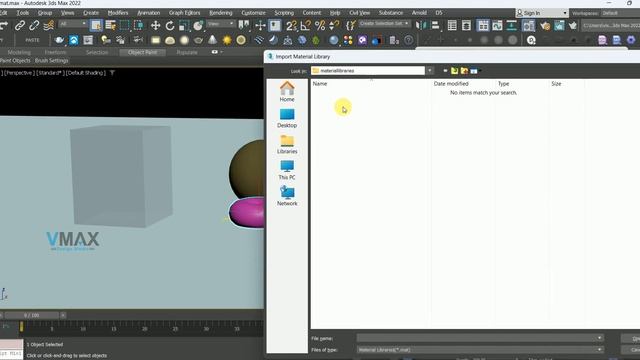Go to Network in the dialog sidebar
This screenshot has width=640, height=360.
coord(287,196)
